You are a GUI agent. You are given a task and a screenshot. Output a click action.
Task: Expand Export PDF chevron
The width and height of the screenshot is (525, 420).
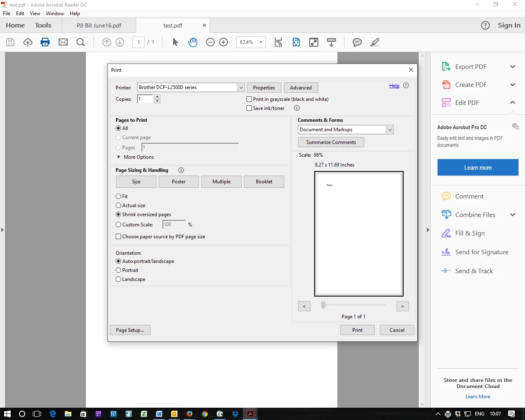(x=513, y=67)
